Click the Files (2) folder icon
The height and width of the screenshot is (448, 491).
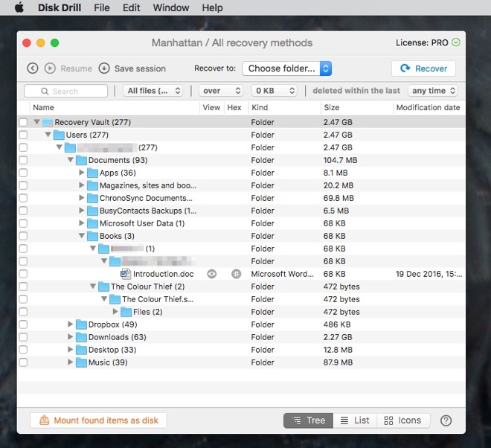[x=126, y=312]
